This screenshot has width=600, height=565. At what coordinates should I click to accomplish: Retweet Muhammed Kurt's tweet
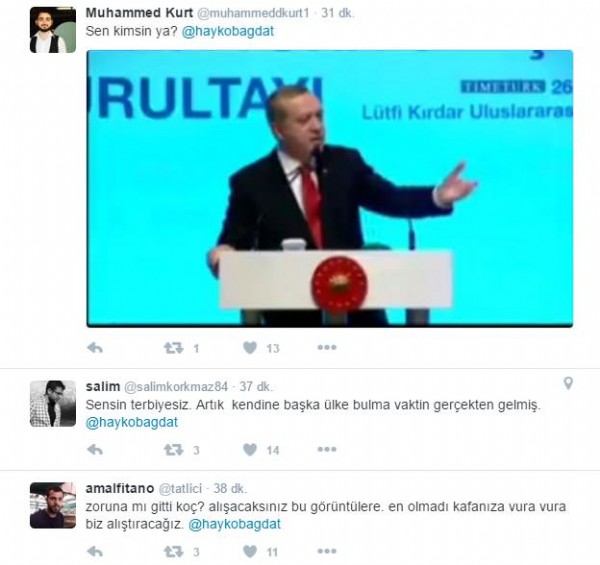coord(174,348)
